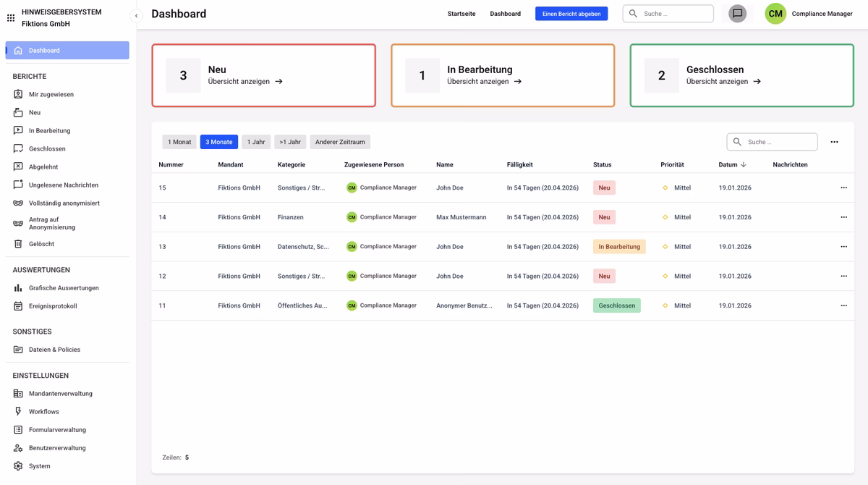
Task: Open Gelöscht trash section
Action: (x=41, y=244)
